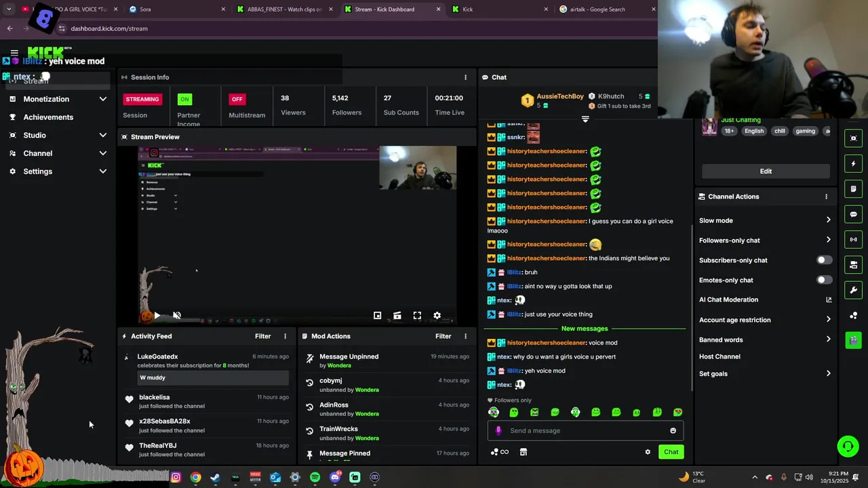Click the green clapperboard sidebar icon
This screenshot has width=868, height=488.
(x=853, y=340)
